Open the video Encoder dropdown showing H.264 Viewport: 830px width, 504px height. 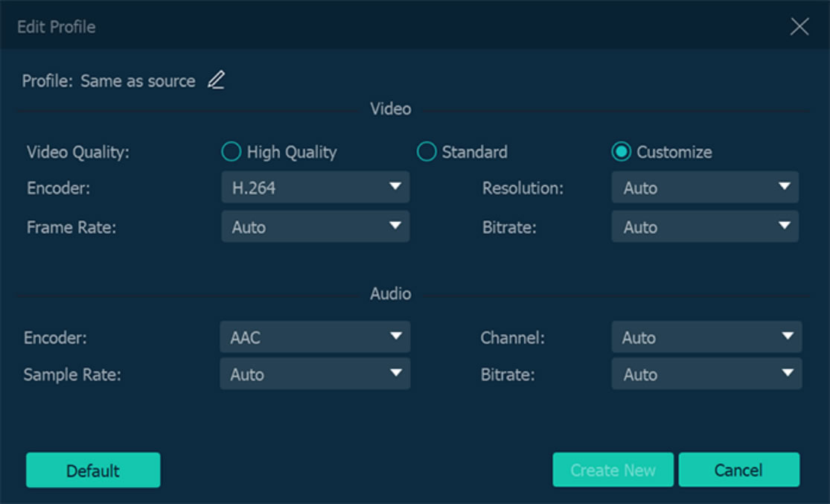coord(316,188)
